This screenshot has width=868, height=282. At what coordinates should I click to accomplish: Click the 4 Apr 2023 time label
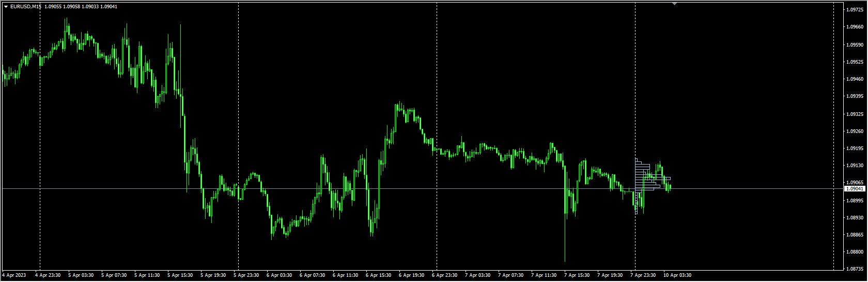14,275
